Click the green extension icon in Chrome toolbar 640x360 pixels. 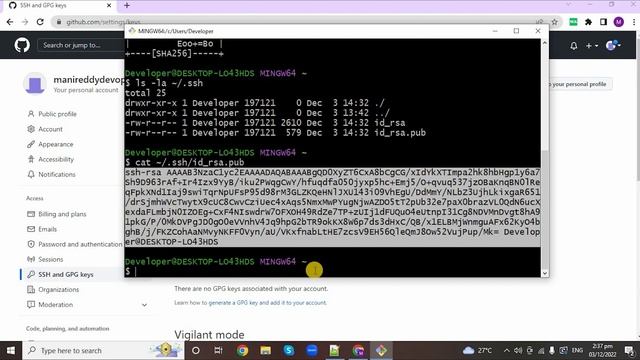coord(573,22)
